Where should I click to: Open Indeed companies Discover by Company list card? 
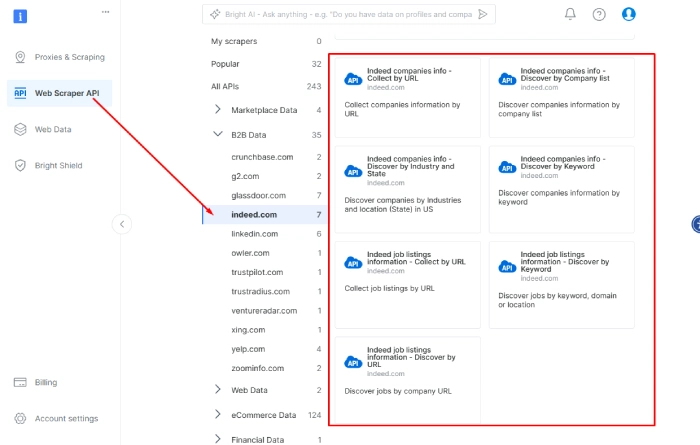[562, 97]
